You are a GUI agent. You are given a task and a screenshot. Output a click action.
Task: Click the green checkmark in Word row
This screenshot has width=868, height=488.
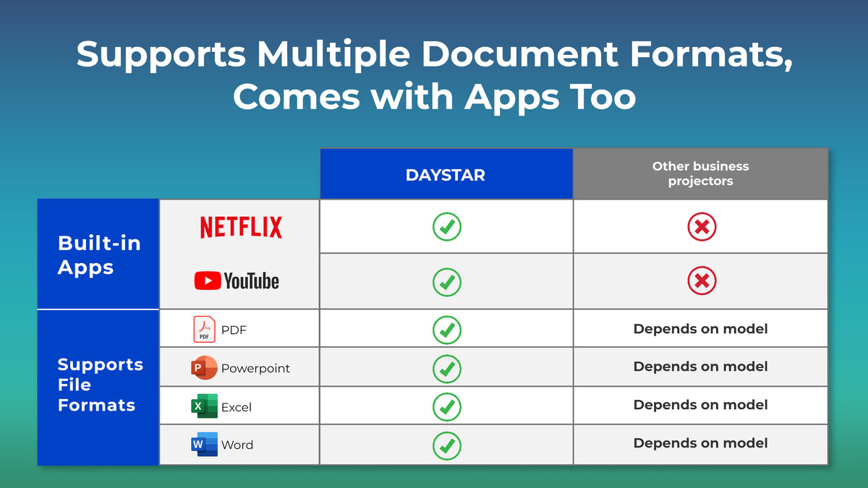pyautogui.click(x=446, y=445)
